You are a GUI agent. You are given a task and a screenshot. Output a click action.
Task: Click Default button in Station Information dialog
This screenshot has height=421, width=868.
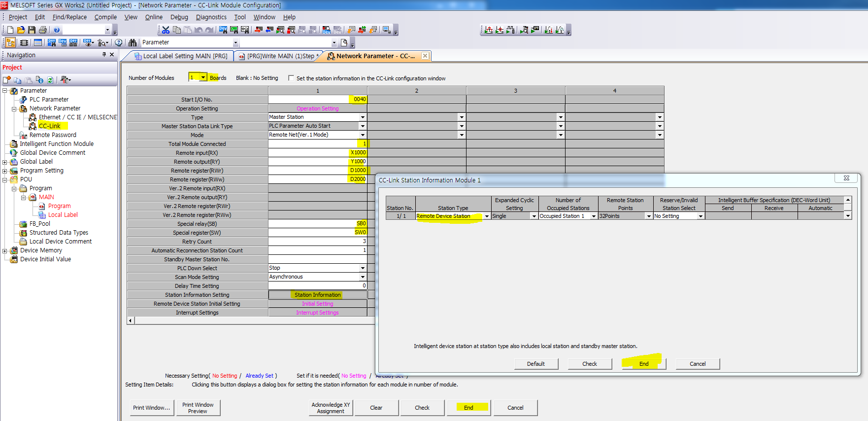pos(536,364)
